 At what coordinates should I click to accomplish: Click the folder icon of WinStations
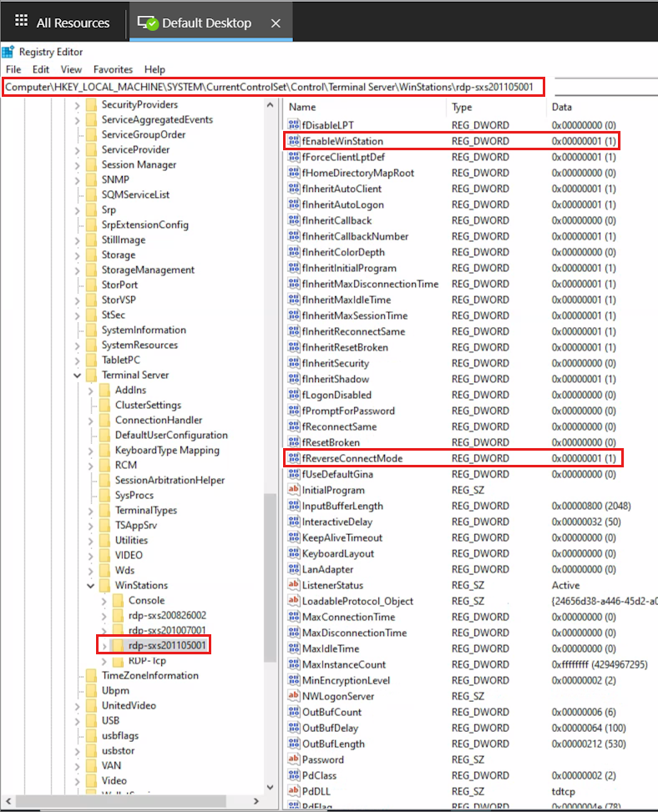click(x=104, y=585)
